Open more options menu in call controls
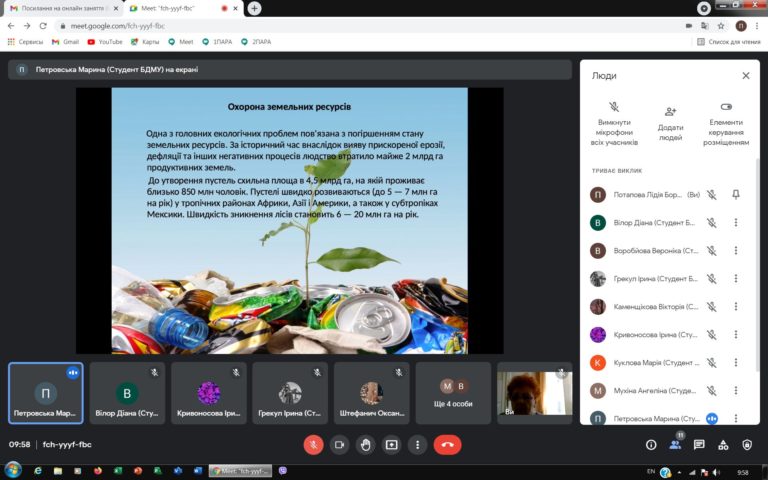Screen dimensions: 768x480 click(x=417, y=445)
